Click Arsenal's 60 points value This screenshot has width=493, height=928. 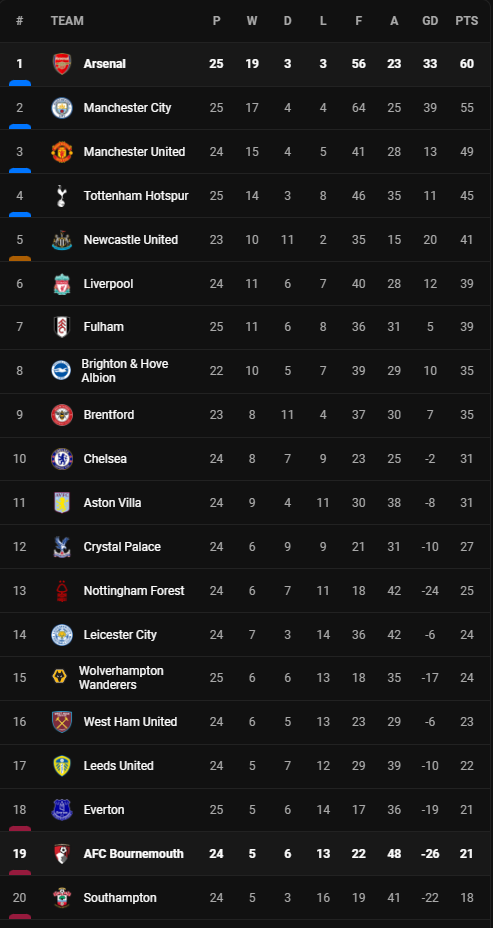pos(467,64)
